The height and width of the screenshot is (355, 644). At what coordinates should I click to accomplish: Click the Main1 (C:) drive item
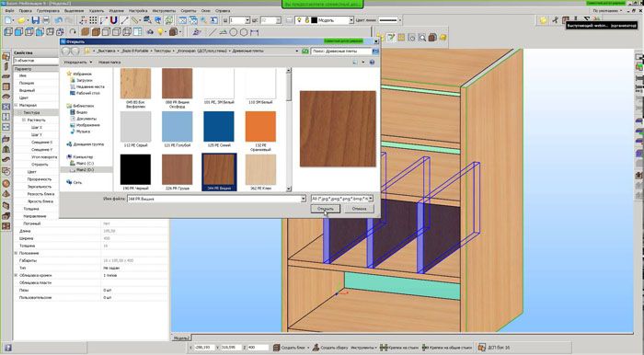85,164
